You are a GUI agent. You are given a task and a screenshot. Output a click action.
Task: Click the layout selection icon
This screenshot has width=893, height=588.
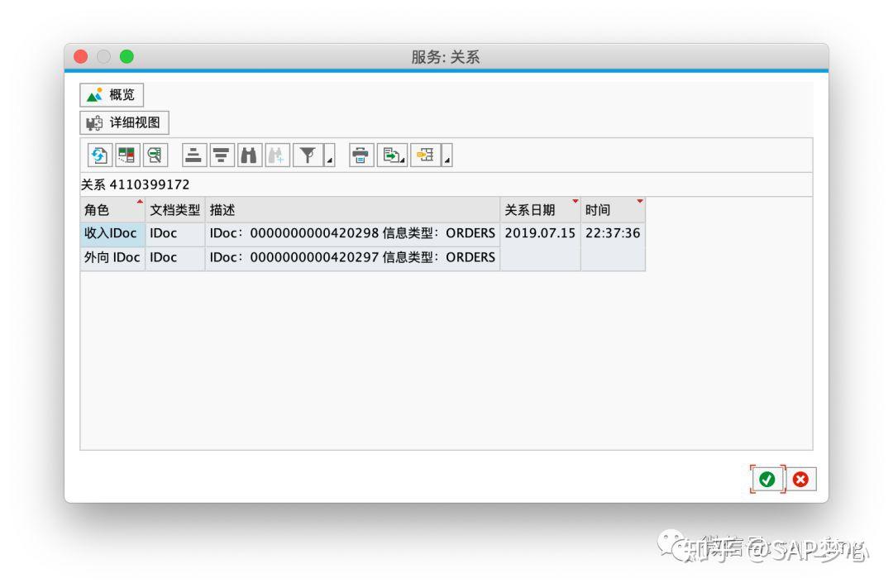pyautogui.click(x=426, y=155)
